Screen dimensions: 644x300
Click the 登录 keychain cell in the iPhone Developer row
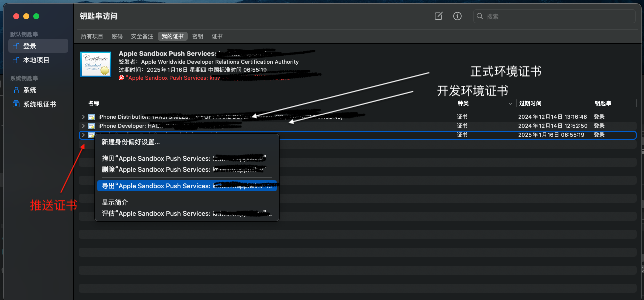click(x=599, y=126)
